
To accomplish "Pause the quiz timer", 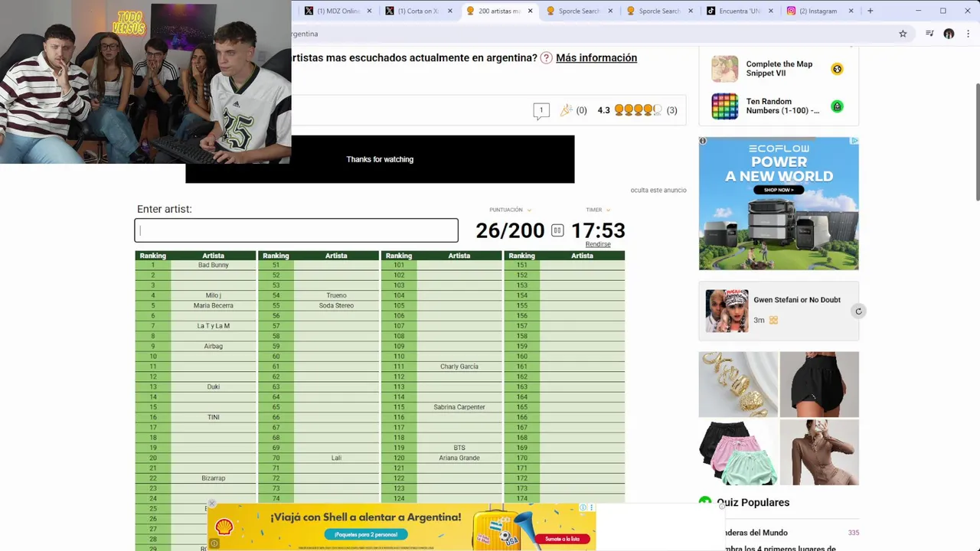I will (x=557, y=230).
